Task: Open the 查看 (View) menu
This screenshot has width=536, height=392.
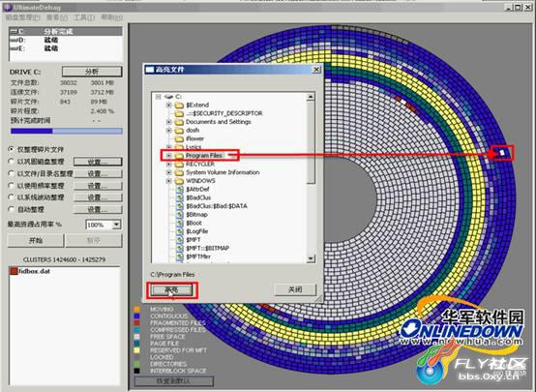Action: (x=57, y=17)
